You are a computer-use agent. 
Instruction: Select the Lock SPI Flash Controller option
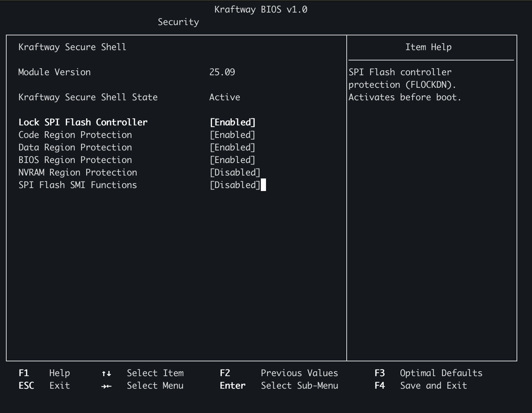[83, 122]
